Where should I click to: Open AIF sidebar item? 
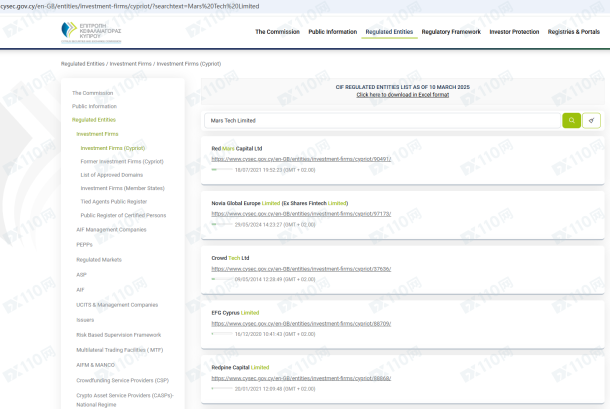[80, 290]
